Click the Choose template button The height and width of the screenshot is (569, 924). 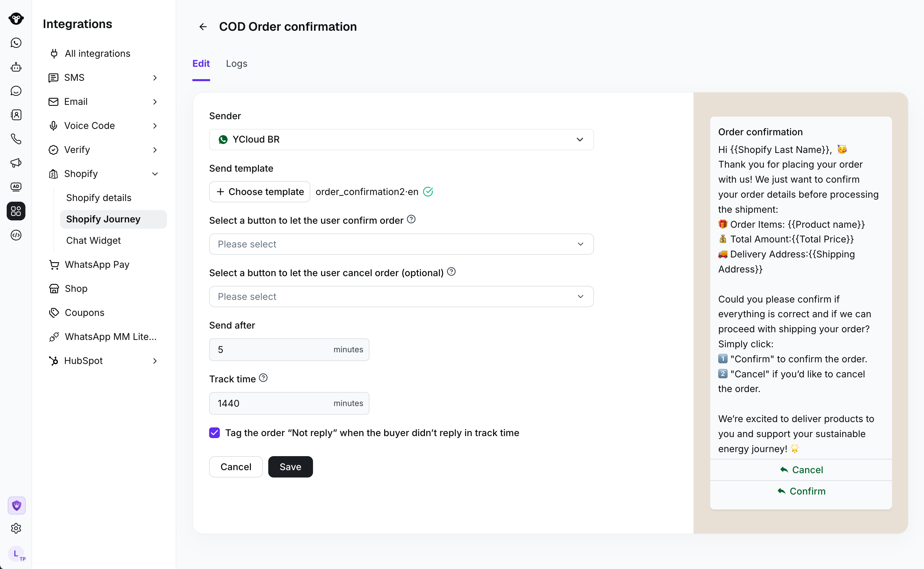260,192
